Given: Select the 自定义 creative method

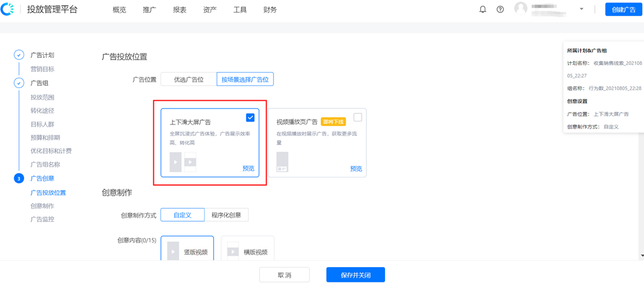Looking at the screenshot, I should coord(182,215).
